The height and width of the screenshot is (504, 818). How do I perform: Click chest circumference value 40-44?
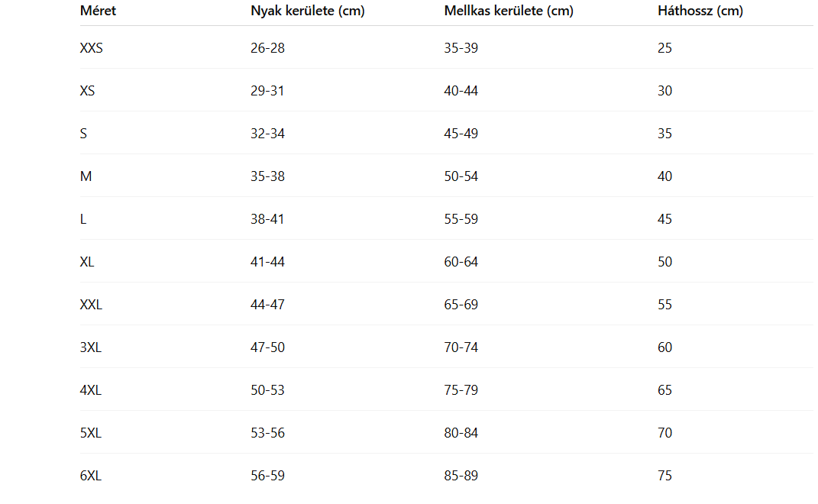click(461, 91)
